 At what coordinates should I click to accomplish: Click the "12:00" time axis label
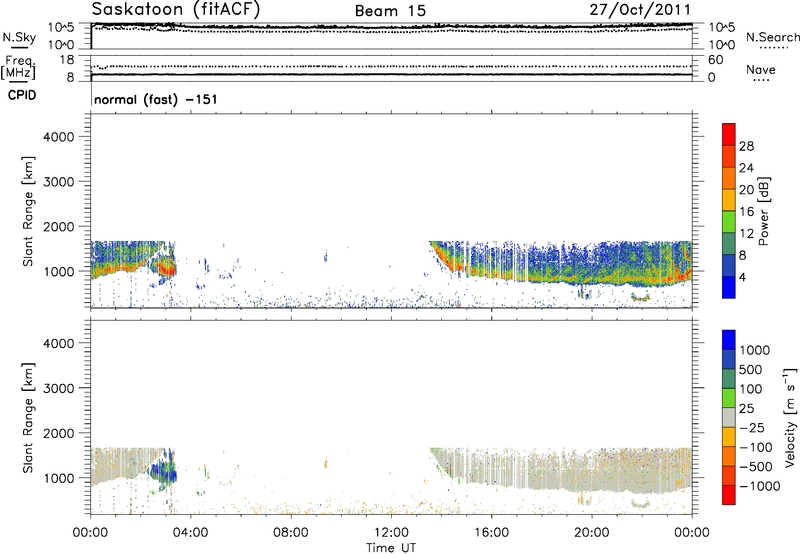[391, 533]
